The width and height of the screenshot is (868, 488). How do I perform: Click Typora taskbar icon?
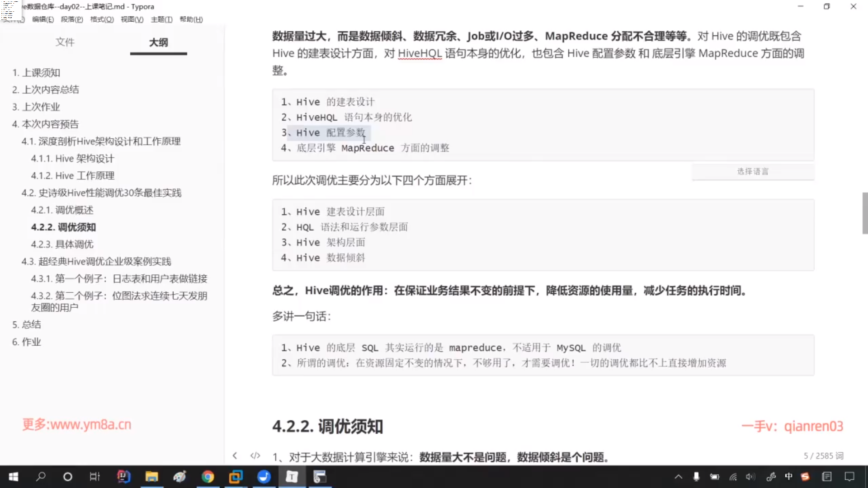(292, 477)
